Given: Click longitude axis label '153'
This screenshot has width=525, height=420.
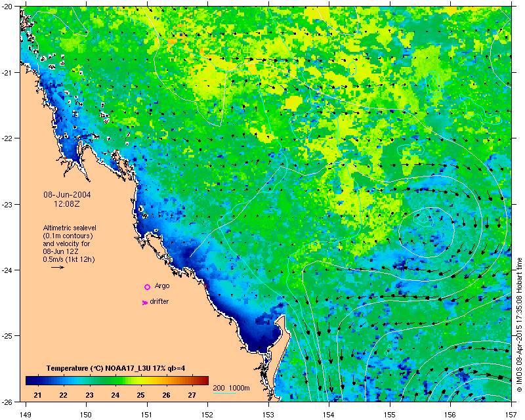Looking at the screenshot, I should pyautogui.click(x=268, y=415).
